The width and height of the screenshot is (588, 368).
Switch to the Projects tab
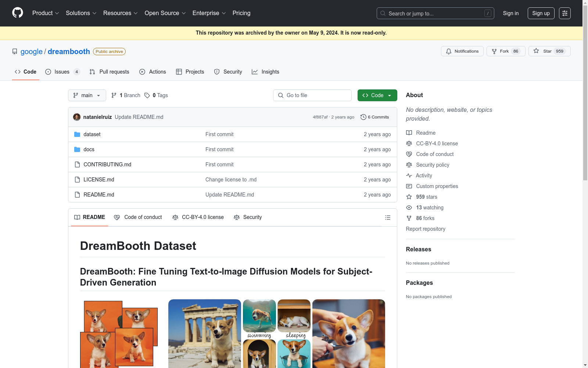[x=190, y=72]
